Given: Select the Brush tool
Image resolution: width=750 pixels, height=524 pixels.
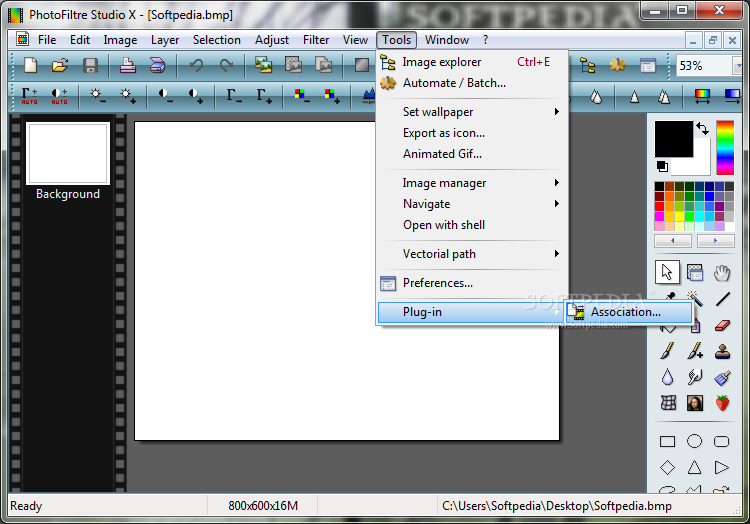Looking at the screenshot, I should point(667,351).
